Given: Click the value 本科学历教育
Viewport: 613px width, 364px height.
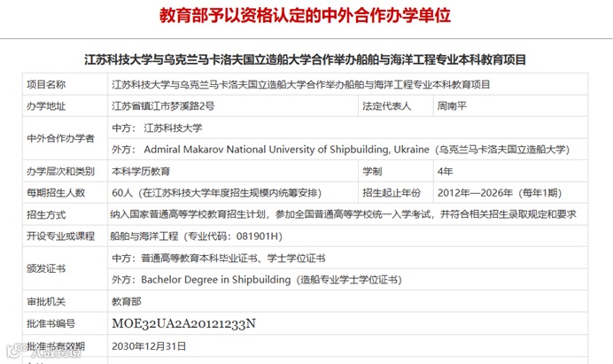Looking at the screenshot, I should (141, 171).
